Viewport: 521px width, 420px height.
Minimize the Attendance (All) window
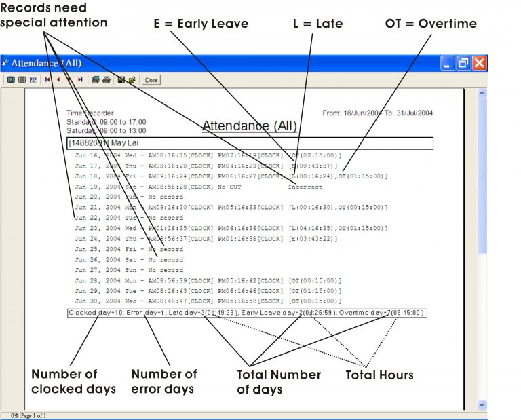(447, 63)
